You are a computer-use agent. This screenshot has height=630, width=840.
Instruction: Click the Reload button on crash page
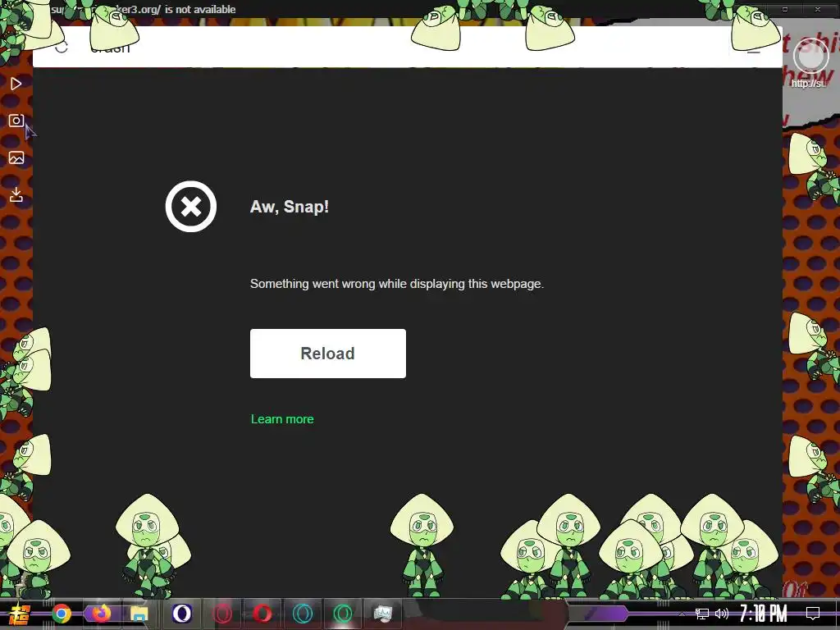coord(328,354)
